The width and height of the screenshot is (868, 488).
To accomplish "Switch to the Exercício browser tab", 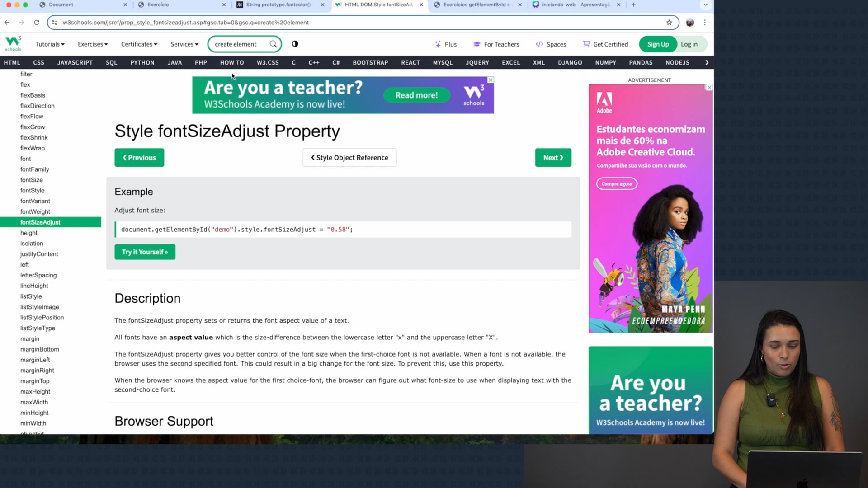I will (x=158, y=5).
